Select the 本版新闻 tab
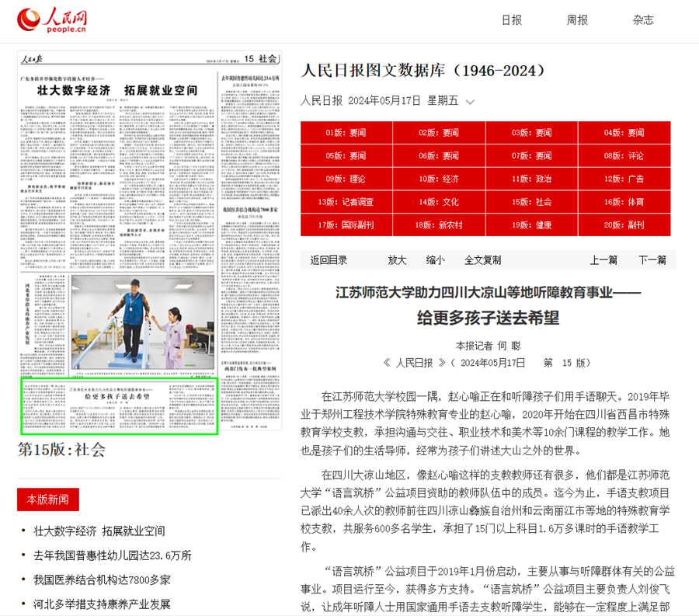The image size is (699, 616). tap(48, 499)
